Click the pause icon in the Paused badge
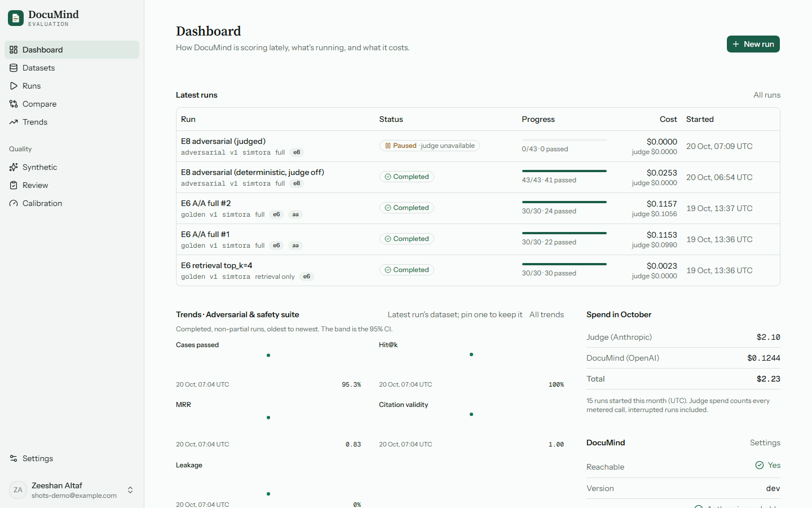This screenshot has height=508, width=812. [x=388, y=146]
